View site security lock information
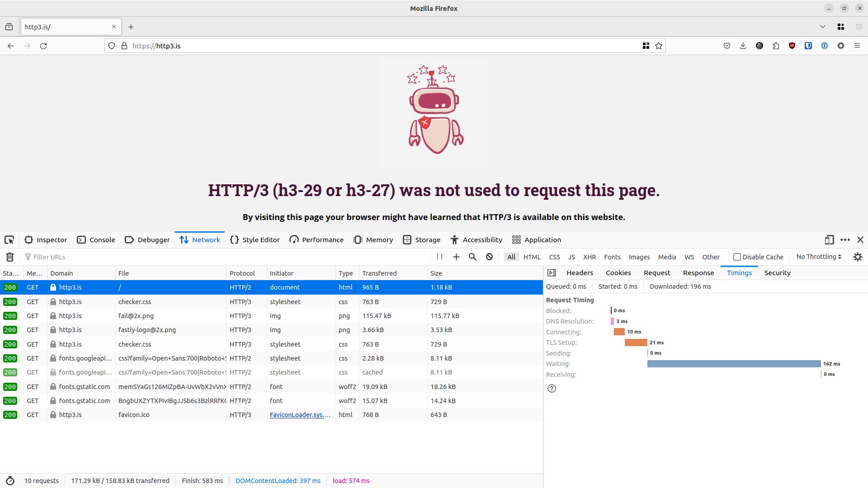 124,46
